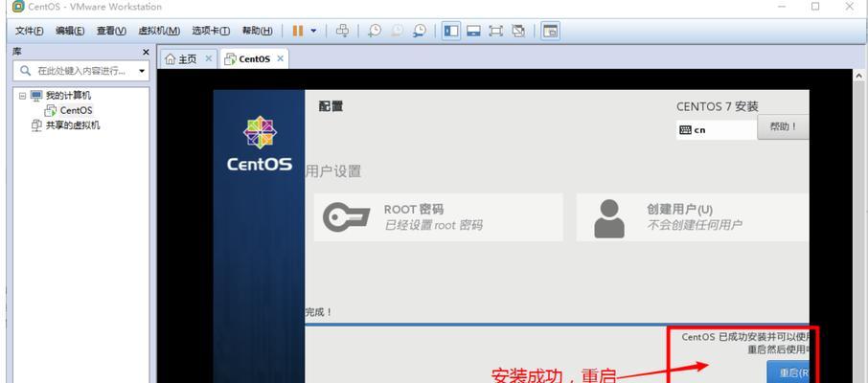This screenshot has height=383, width=868.
Task: Open the 选项卡(T) menu
Action: [211, 31]
